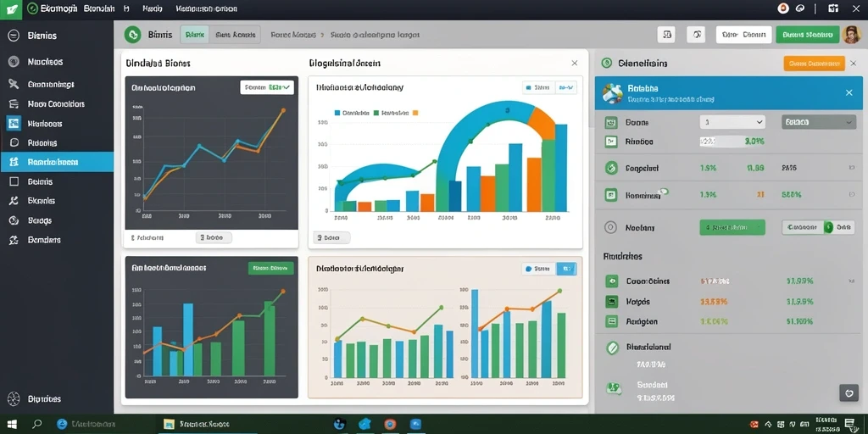Launch the Edge browser from the taskbar
The image size is (868, 434).
pyautogui.click(x=62, y=424)
